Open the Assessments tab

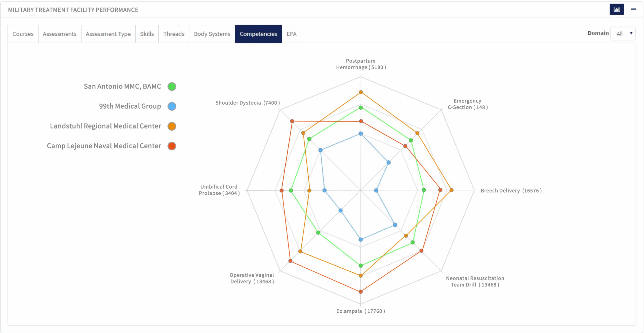click(x=59, y=34)
